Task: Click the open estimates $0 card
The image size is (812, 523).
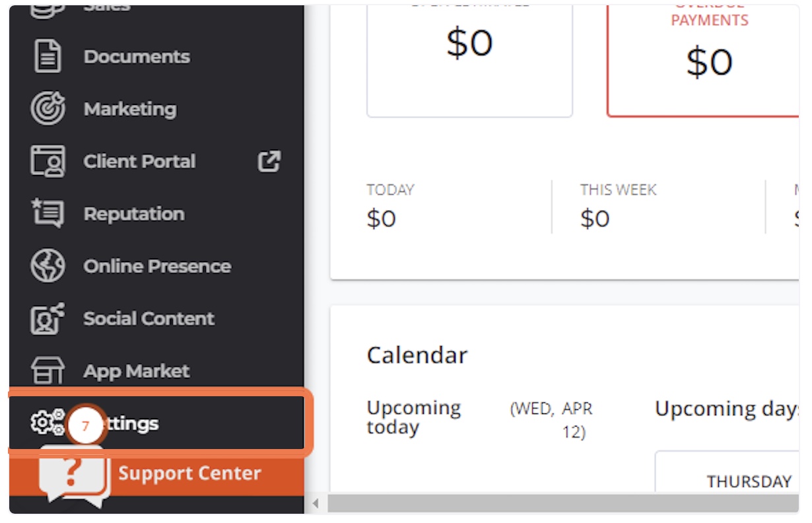Action: click(469, 59)
